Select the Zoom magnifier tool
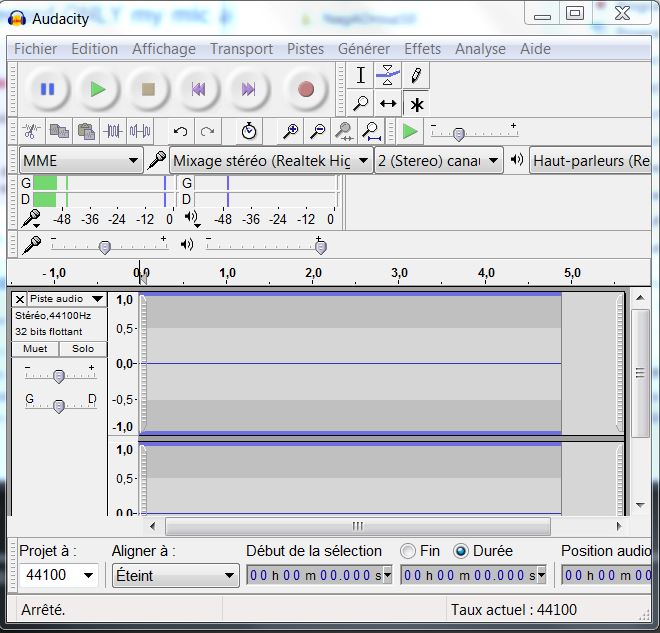The image size is (660, 633). coord(360,103)
